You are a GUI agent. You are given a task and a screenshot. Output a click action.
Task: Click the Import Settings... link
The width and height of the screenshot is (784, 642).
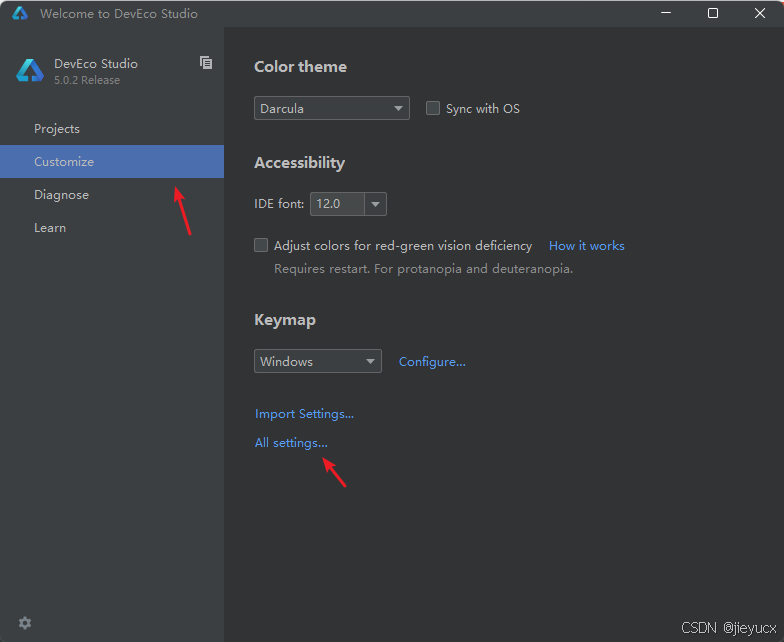click(304, 414)
